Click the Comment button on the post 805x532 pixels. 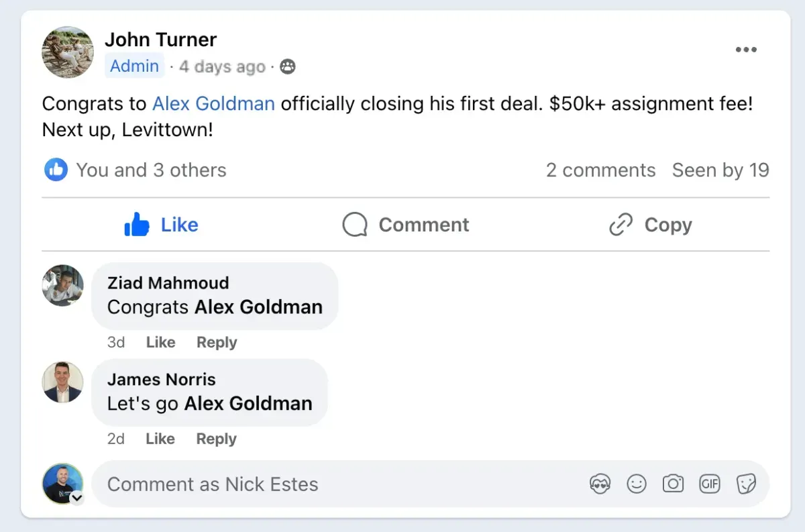pos(406,225)
